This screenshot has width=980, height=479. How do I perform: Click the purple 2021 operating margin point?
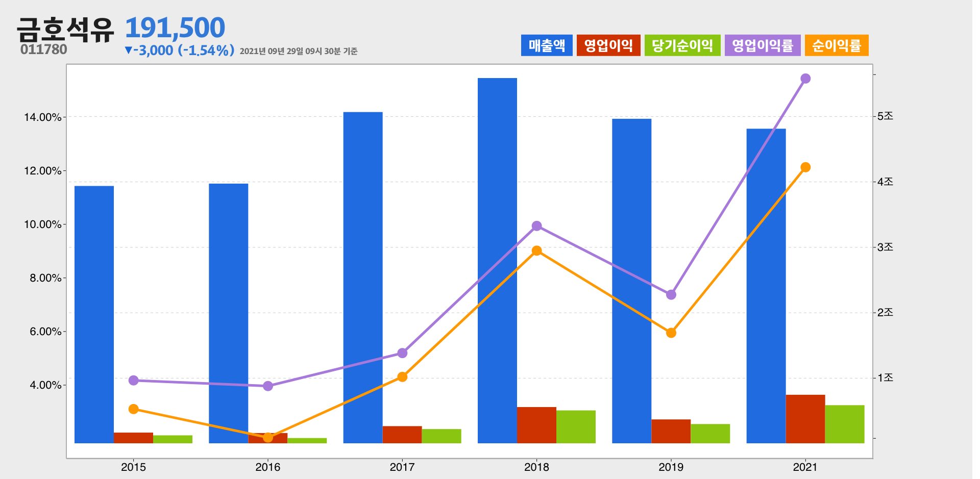click(x=805, y=79)
